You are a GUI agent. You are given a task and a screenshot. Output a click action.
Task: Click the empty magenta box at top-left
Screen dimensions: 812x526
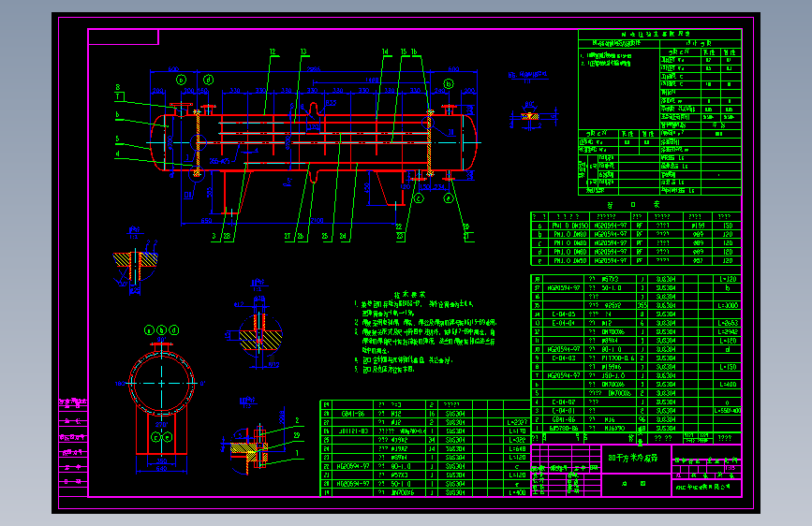tap(124, 37)
